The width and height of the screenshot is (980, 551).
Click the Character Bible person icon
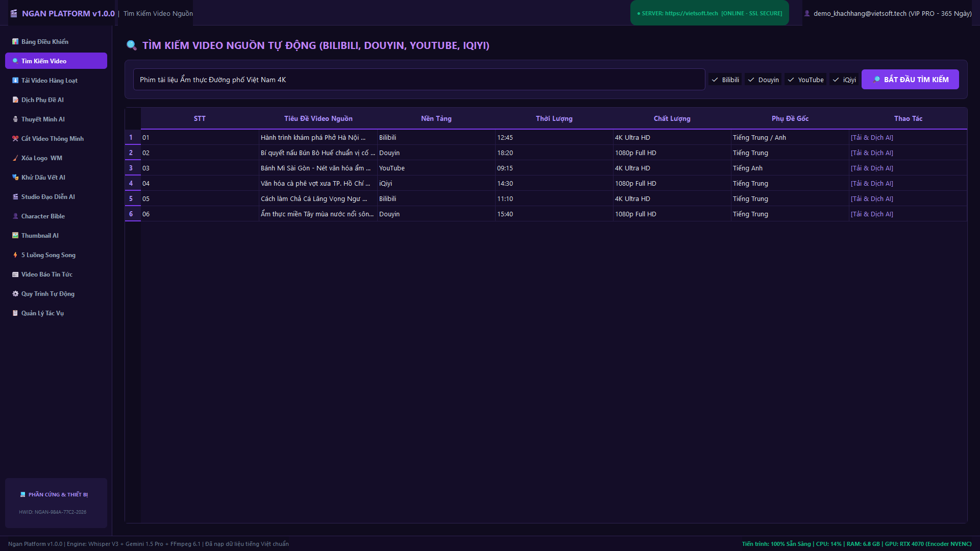point(15,216)
